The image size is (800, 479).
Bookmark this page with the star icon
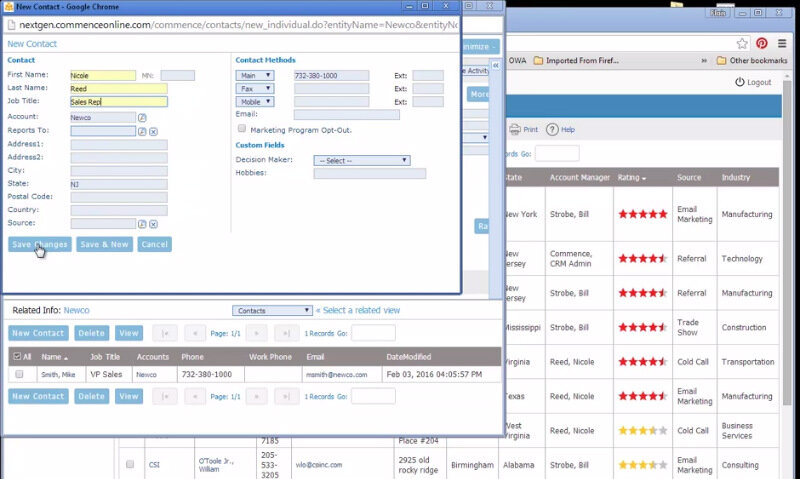coord(742,44)
